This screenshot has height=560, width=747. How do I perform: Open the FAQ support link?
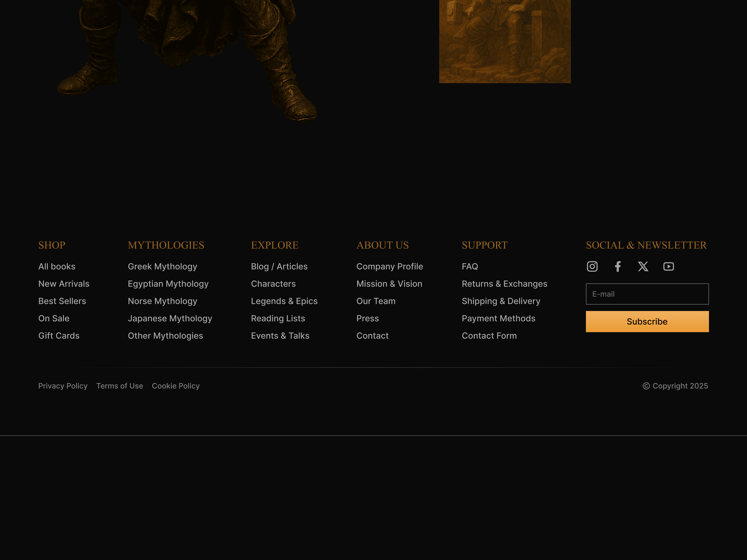(470, 266)
